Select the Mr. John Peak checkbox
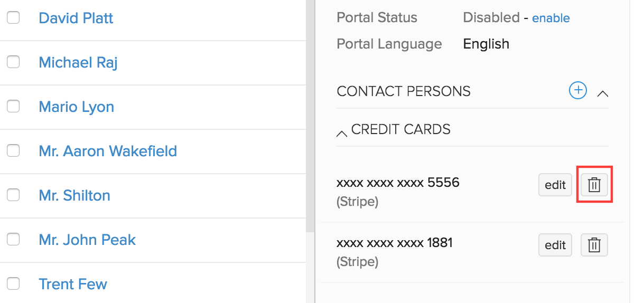The width and height of the screenshot is (644, 303). pyautogui.click(x=13, y=240)
